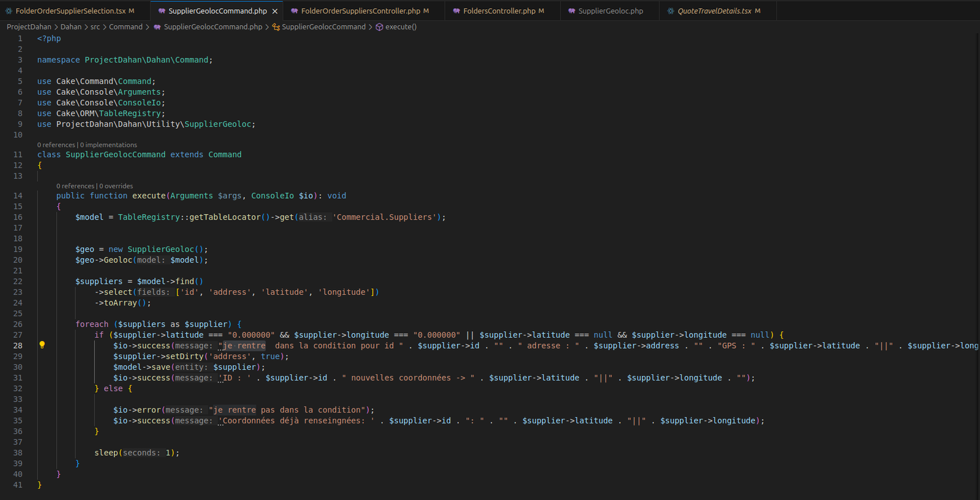Open the QuoteTravelDetails.tsx tab
This screenshot has height=500, width=980.
click(714, 11)
